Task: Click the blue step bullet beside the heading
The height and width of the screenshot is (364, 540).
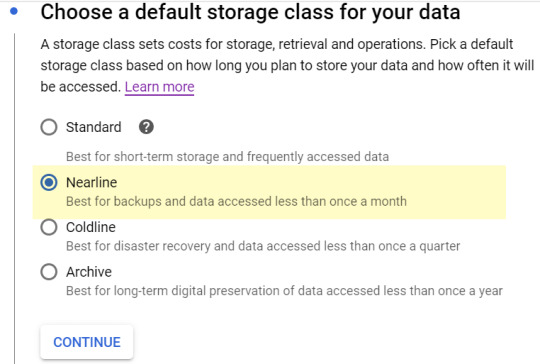Action: click(x=14, y=12)
